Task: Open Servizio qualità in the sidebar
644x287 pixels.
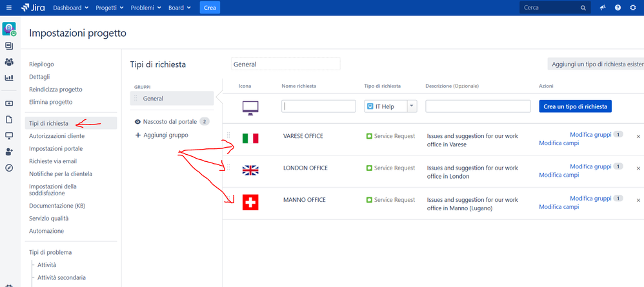Action: (x=49, y=219)
